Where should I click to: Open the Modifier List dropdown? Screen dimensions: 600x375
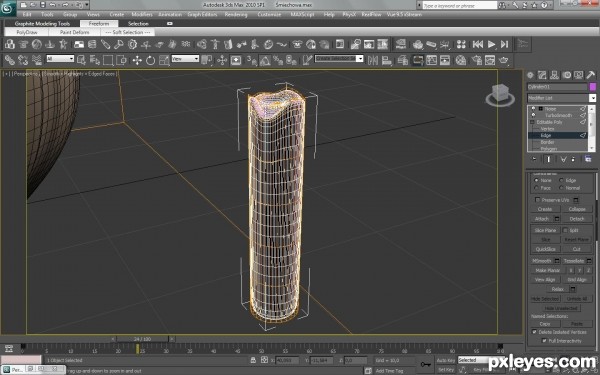click(x=592, y=98)
